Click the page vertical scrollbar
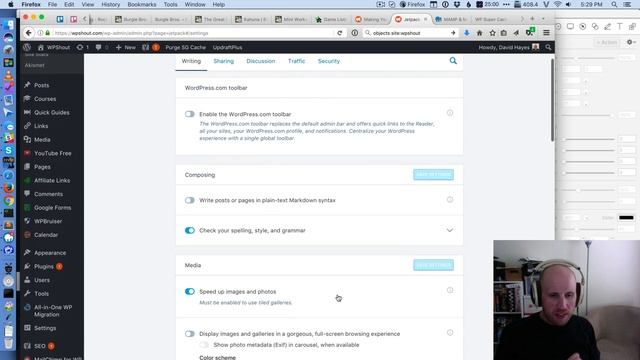 click(553, 100)
